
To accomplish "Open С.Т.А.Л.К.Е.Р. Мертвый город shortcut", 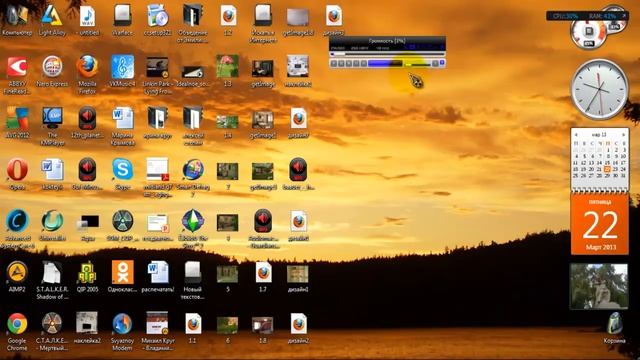I will tap(52, 331).
